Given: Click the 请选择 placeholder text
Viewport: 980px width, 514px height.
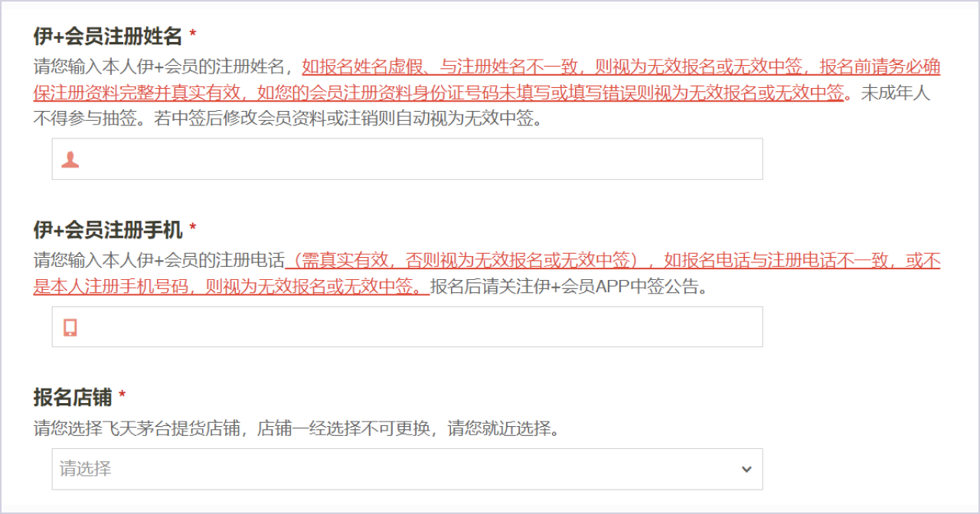Looking at the screenshot, I should click(x=86, y=469).
